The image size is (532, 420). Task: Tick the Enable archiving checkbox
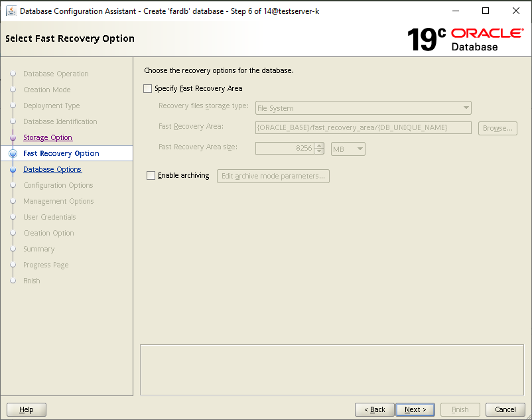point(151,175)
